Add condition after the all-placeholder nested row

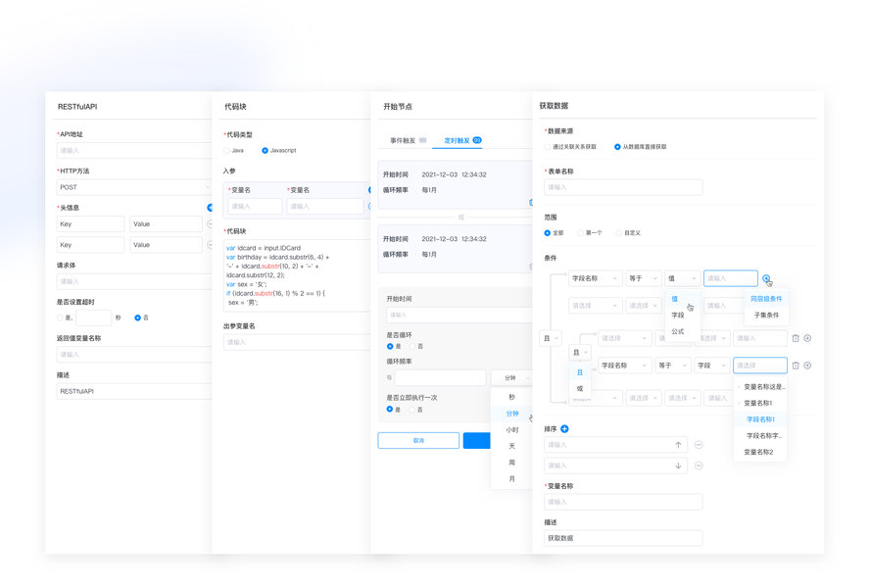807,338
